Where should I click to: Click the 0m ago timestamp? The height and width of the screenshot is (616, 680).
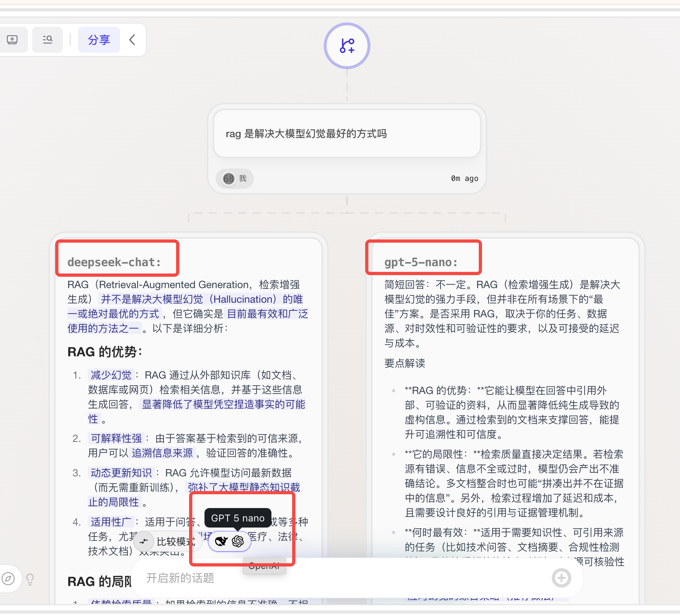coord(465,179)
